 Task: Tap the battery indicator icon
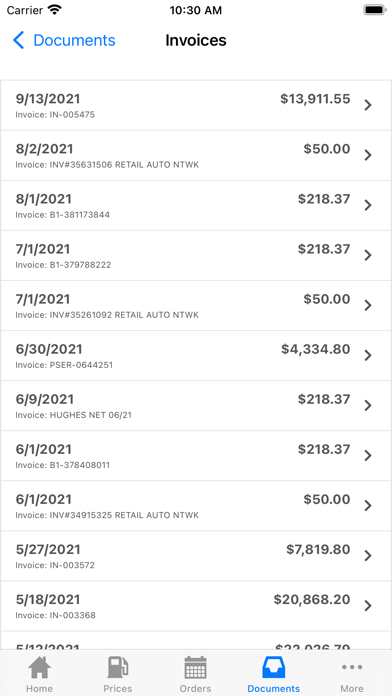(375, 10)
